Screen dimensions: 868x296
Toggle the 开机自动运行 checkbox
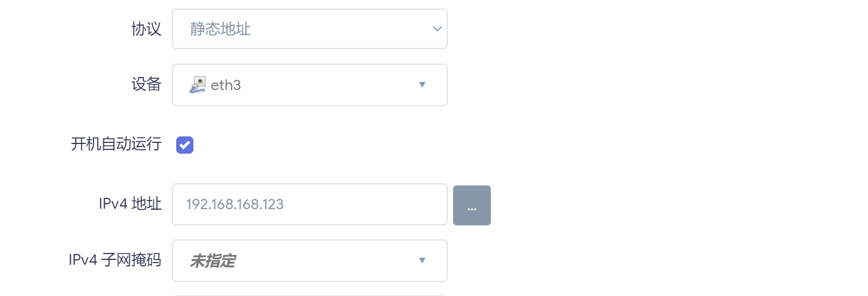pyautogui.click(x=185, y=145)
